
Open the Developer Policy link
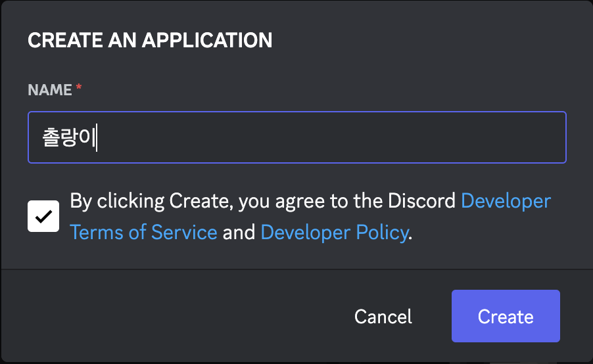click(335, 232)
